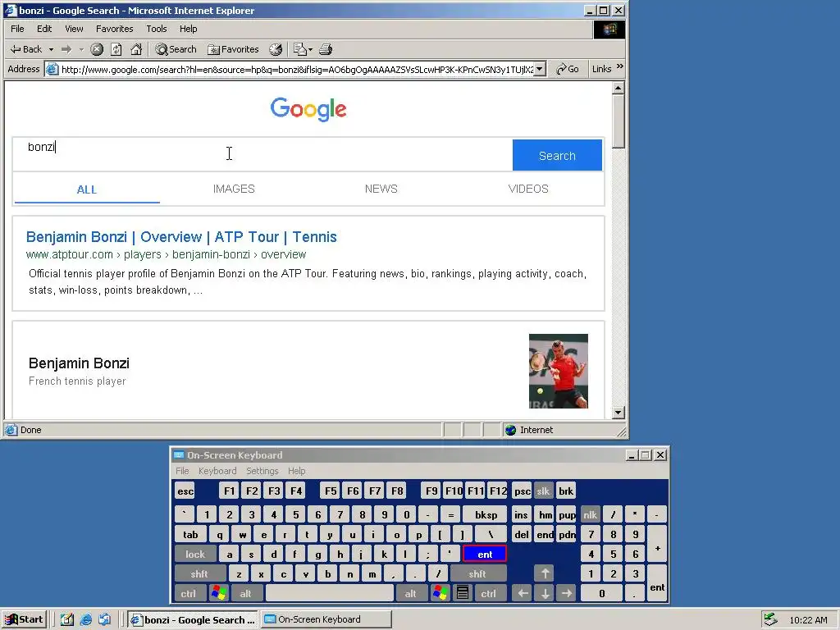Expand the Mail button dropdown arrow
The height and width of the screenshot is (630, 840).
point(310,49)
